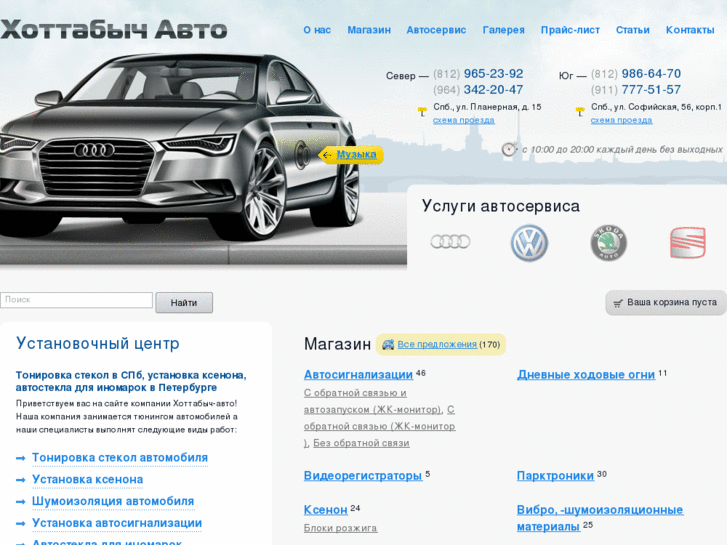Image resolution: width=727 pixels, height=545 pixels.
Task: Choose the Skoda logo
Action: click(x=608, y=243)
